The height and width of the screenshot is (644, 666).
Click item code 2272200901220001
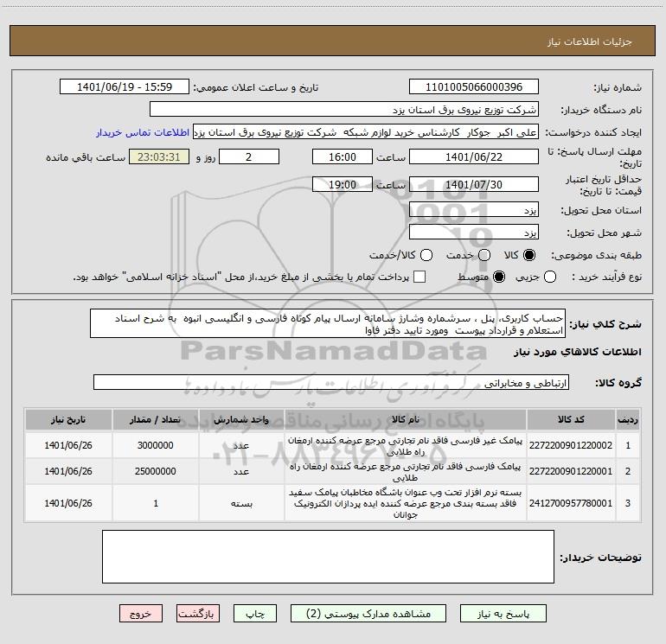pyautogui.click(x=571, y=471)
